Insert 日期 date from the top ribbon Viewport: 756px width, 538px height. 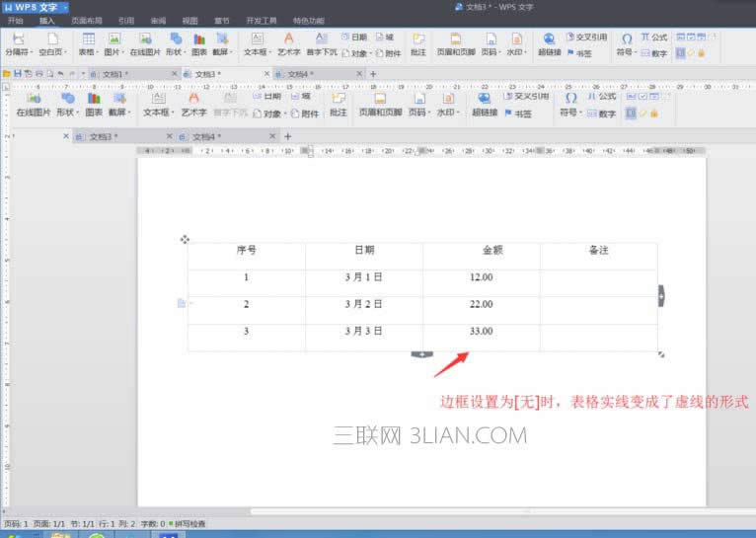pyautogui.click(x=354, y=38)
